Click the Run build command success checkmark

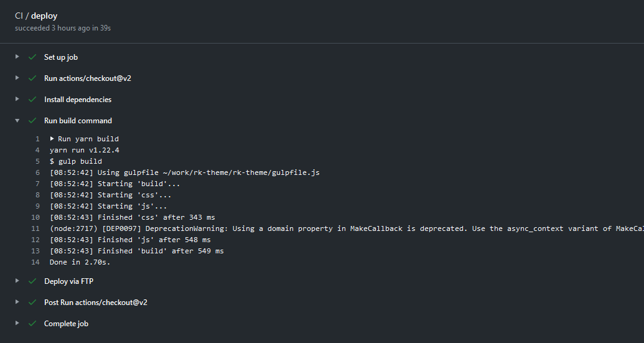point(32,120)
